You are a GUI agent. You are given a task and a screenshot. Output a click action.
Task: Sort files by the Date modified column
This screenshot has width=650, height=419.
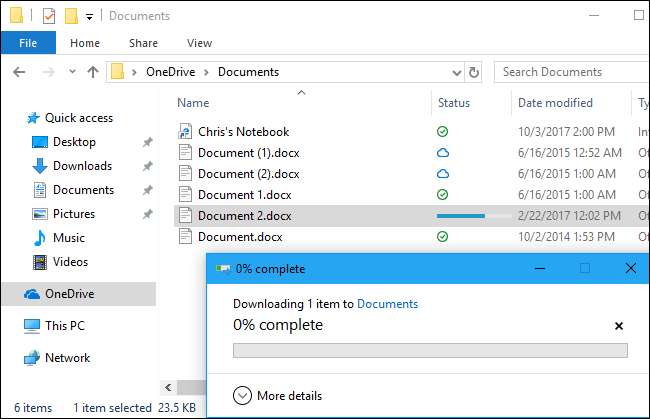coord(555,103)
